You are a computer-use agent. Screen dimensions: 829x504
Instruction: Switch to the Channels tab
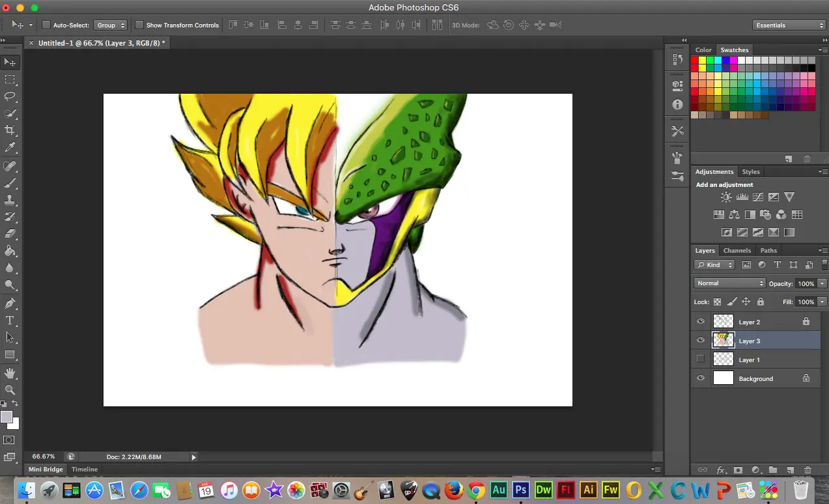(x=737, y=251)
